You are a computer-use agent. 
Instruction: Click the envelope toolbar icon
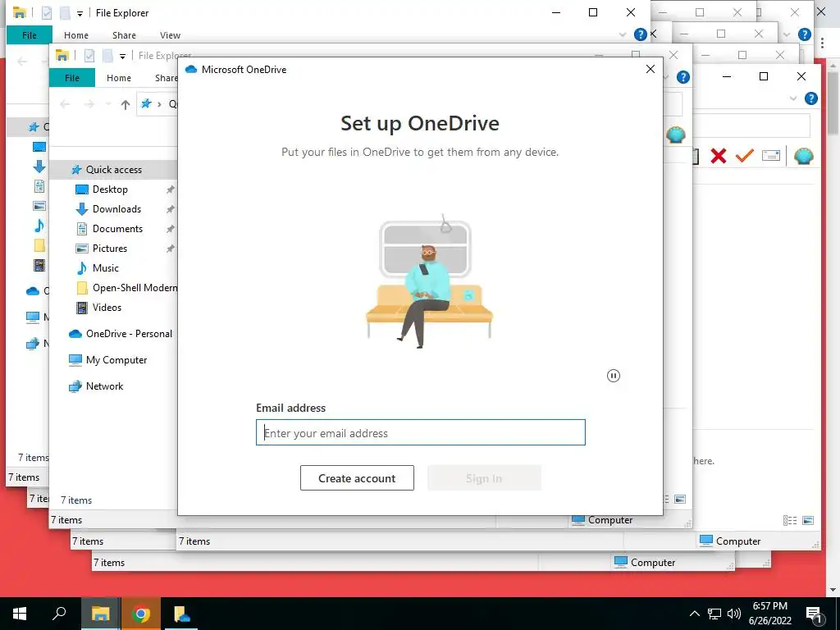(771, 156)
